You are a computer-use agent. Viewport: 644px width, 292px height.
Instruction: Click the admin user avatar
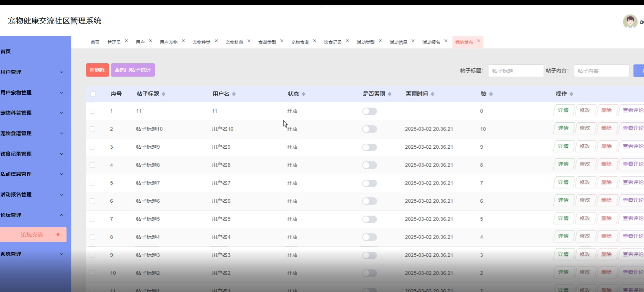pyautogui.click(x=630, y=21)
